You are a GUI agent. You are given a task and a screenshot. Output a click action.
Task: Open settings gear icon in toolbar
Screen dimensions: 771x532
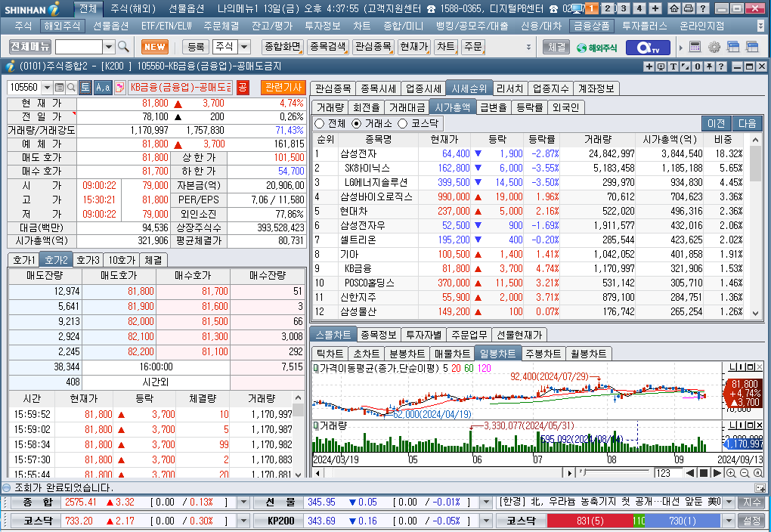click(714, 47)
